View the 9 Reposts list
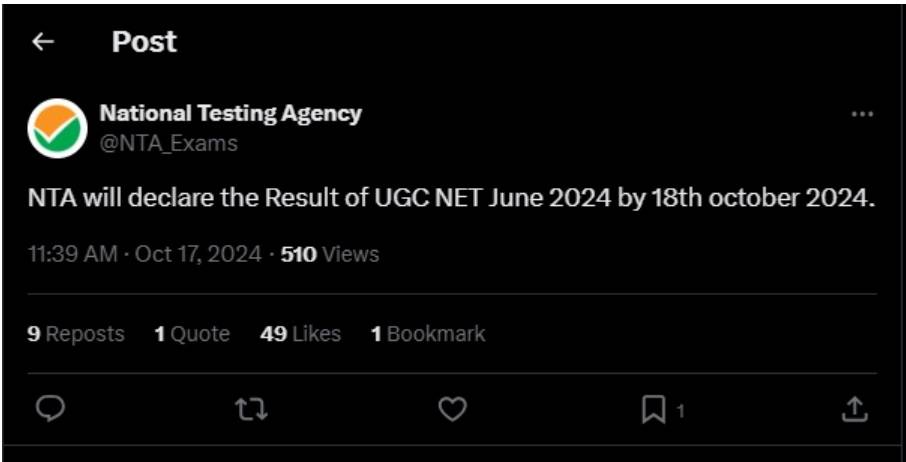This screenshot has width=906, height=462. (76, 334)
